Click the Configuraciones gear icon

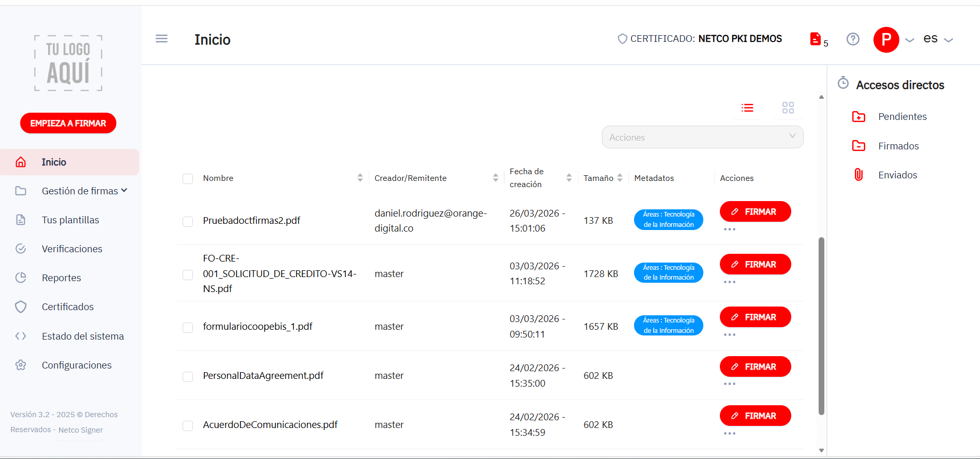21,365
